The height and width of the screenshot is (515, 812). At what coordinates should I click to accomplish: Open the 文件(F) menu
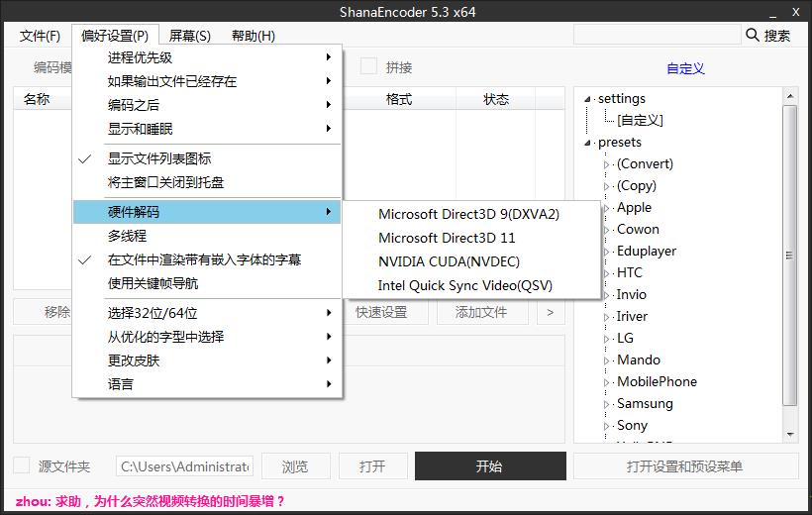(x=40, y=36)
